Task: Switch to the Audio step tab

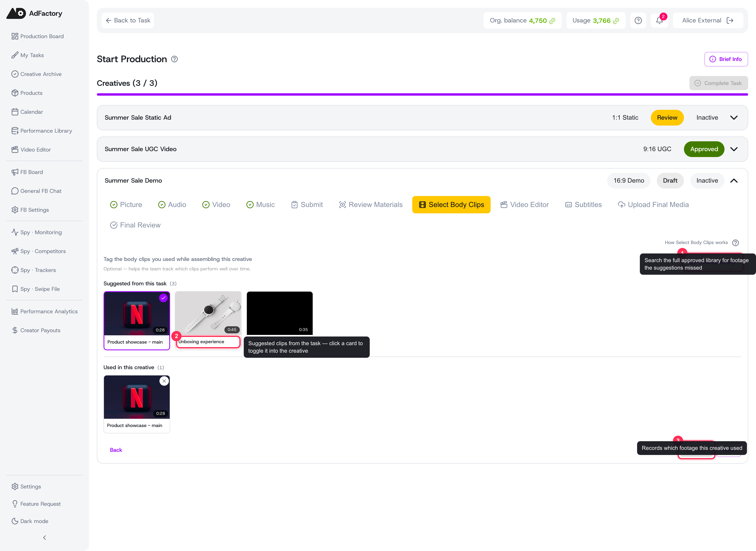Action: (x=172, y=204)
